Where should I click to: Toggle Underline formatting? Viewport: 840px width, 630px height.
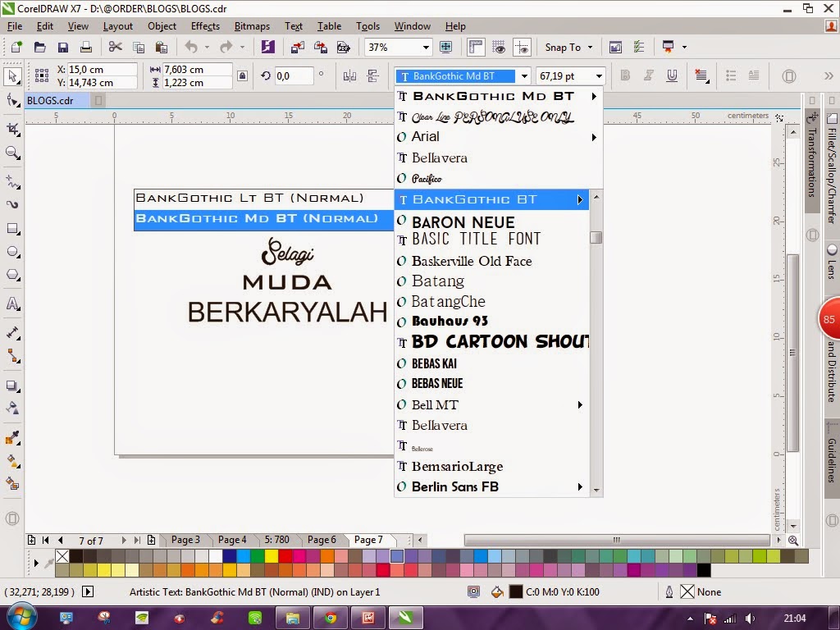[x=672, y=75]
